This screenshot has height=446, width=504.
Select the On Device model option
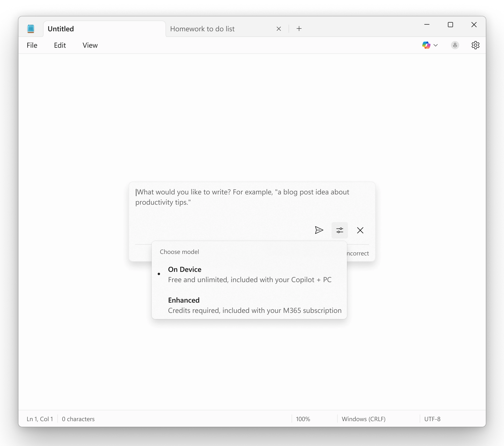pyautogui.click(x=249, y=274)
